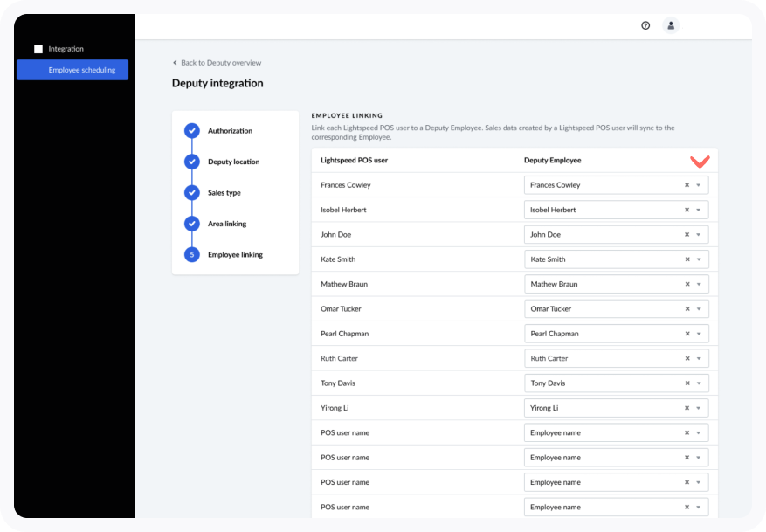Image resolution: width=766 pixels, height=532 pixels.
Task: Click Deputy location checkmark circle
Action: click(x=192, y=162)
